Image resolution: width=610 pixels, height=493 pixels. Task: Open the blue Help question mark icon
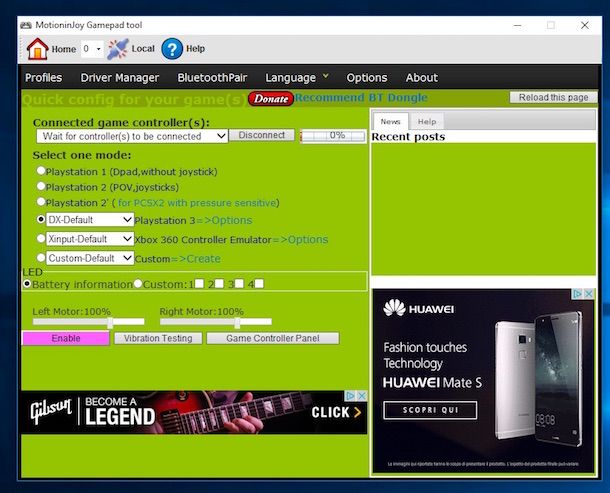tap(172, 49)
